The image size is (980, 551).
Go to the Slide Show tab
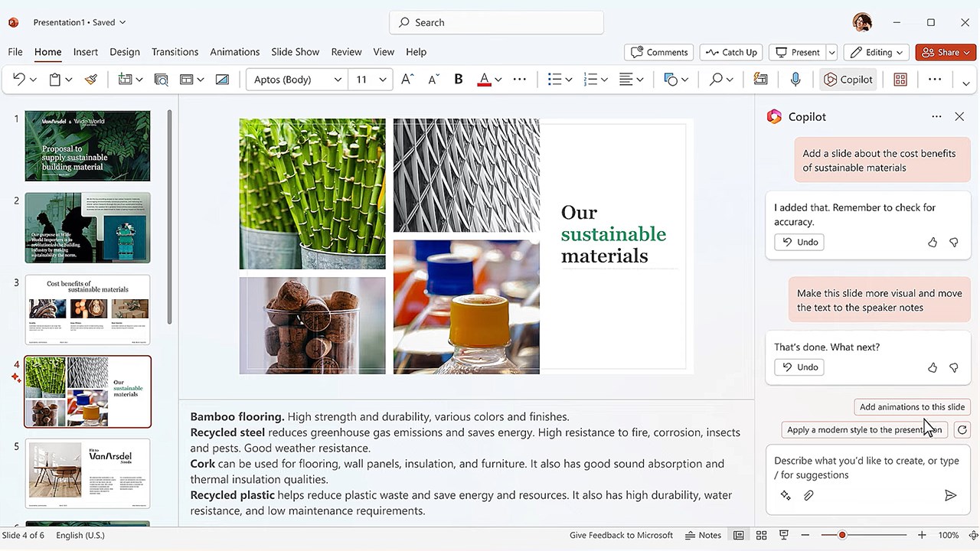tap(296, 52)
